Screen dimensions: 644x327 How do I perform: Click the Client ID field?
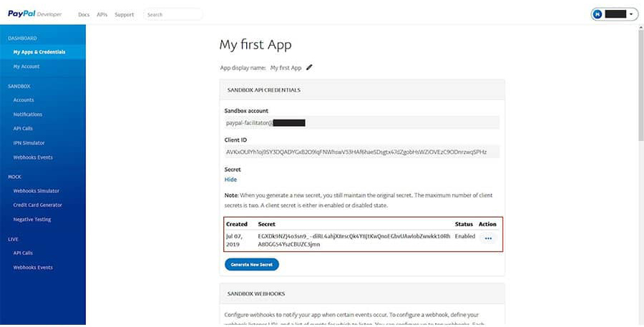[x=361, y=152]
